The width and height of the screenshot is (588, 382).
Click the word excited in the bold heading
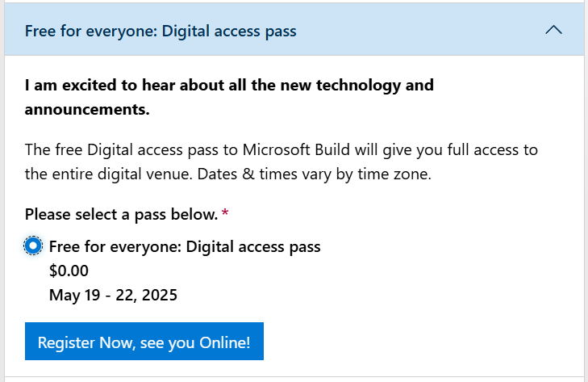(89, 85)
